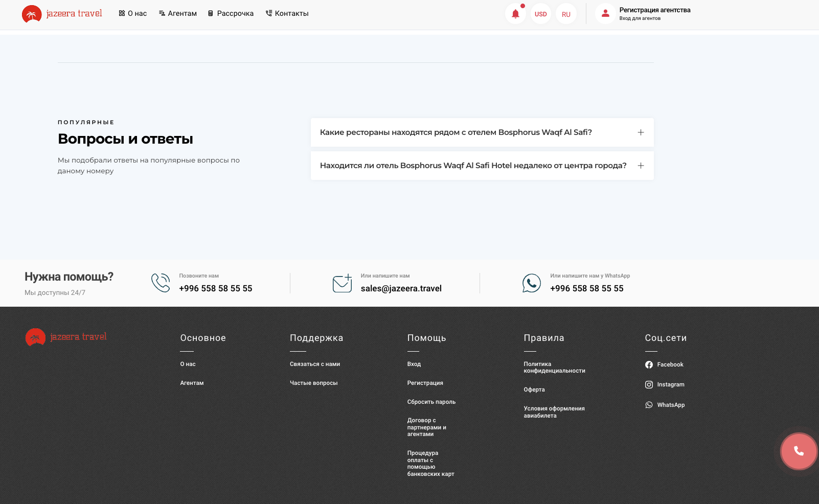This screenshot has height=504, width=819.
Task: Click the Facebook icon in footer
Action: point(649,364)
